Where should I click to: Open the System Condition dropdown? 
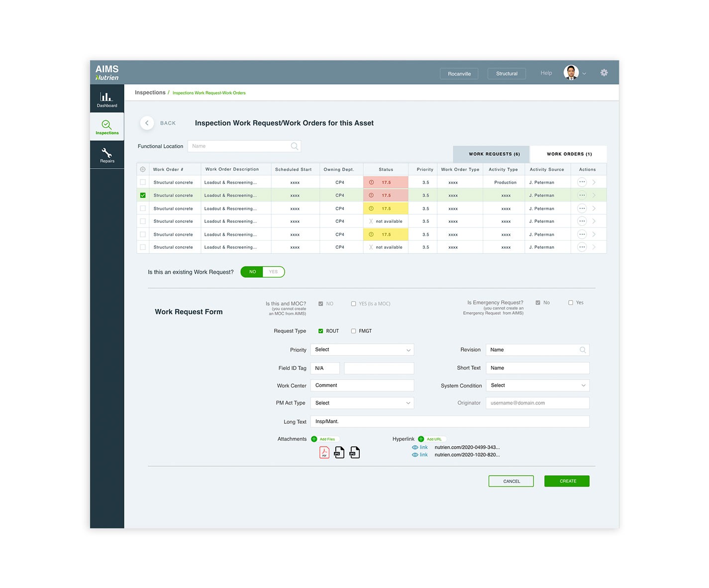pos(538,386)
